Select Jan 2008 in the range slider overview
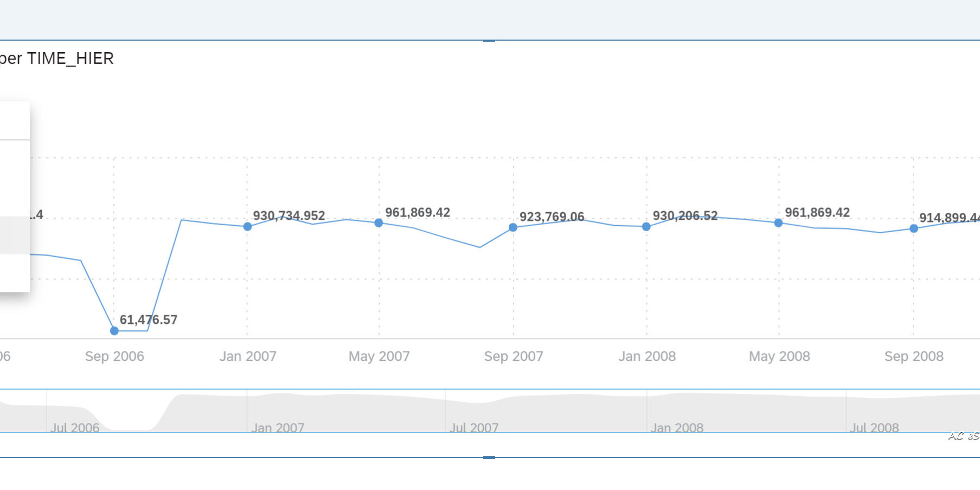 [x=677, y=428]
